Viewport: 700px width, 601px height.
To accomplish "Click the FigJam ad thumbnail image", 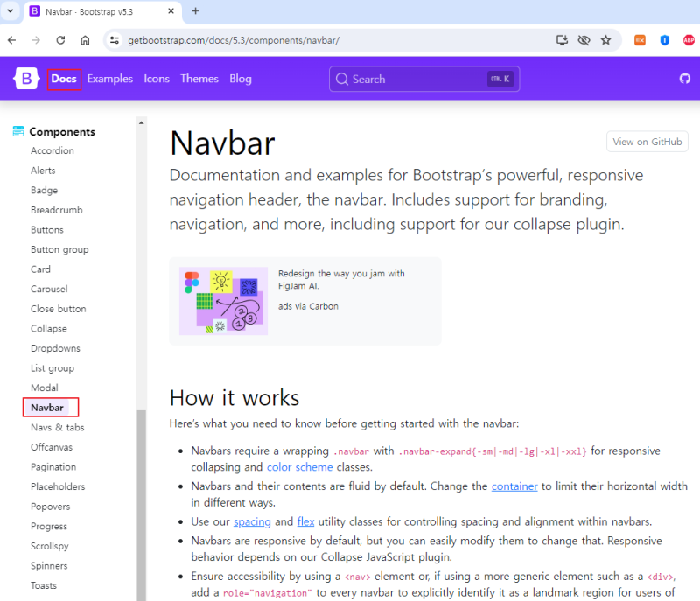I will [x=224, y=301].
